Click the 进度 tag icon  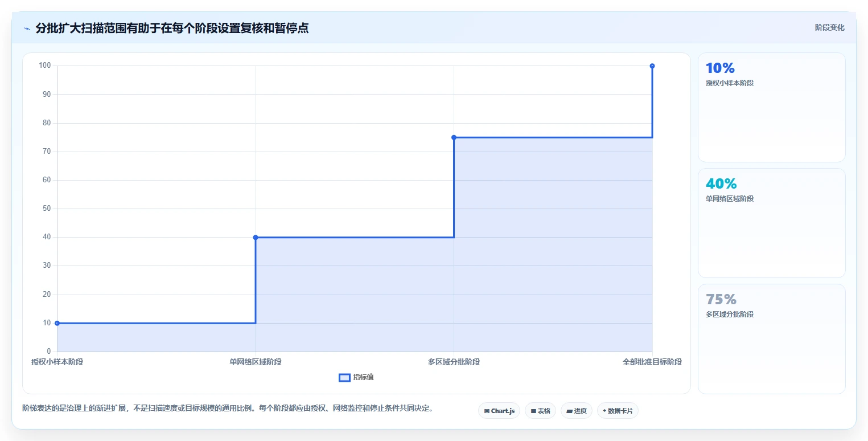tap(569, 411)
